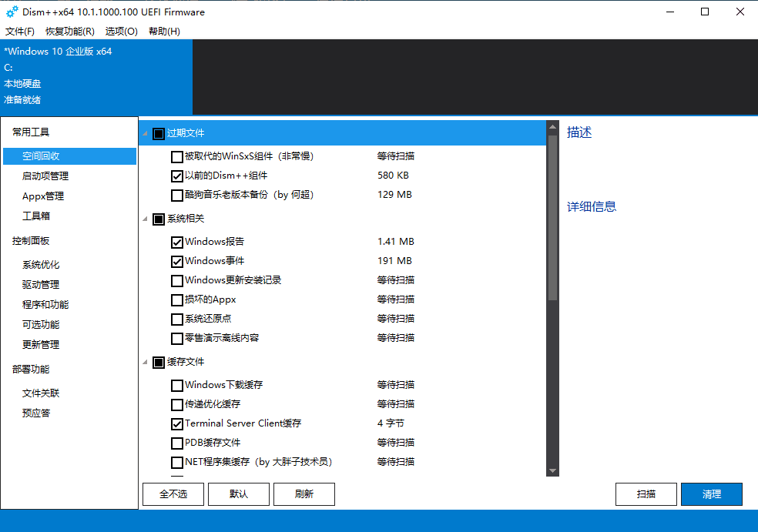Click the 全不选 button
The height and width of the screenshot is (532, 758).
tap(173, 494)
